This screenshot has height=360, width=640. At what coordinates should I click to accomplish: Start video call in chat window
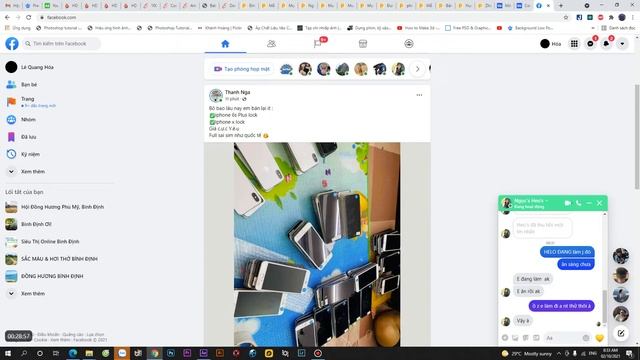coord(568,203)
